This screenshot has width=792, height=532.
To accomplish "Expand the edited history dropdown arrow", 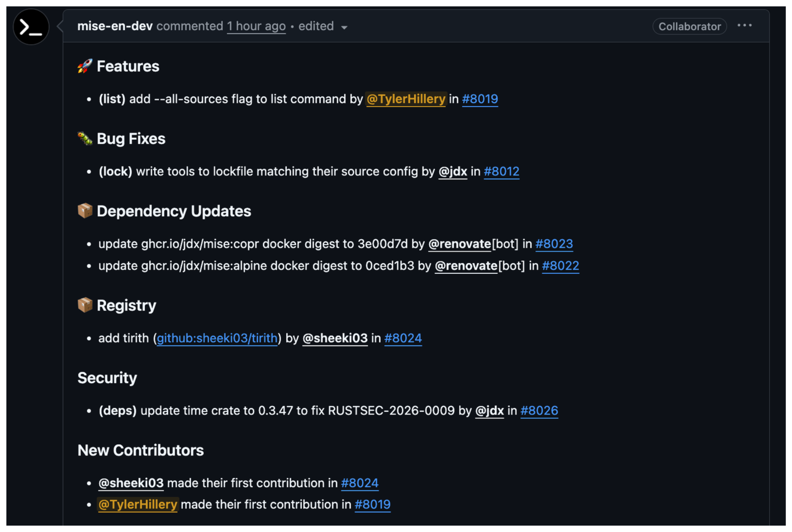I will 344,27.
